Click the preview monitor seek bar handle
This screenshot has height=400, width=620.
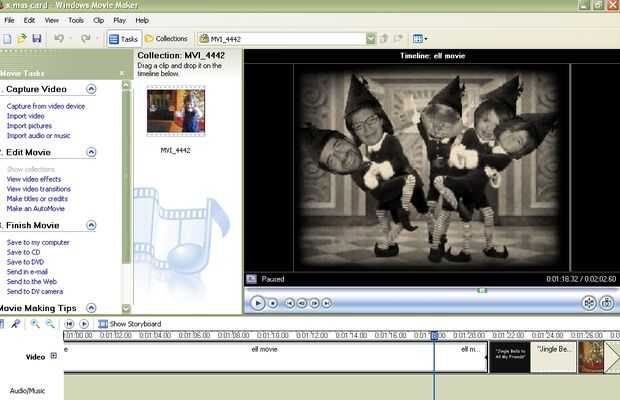(x=481, y=291)
